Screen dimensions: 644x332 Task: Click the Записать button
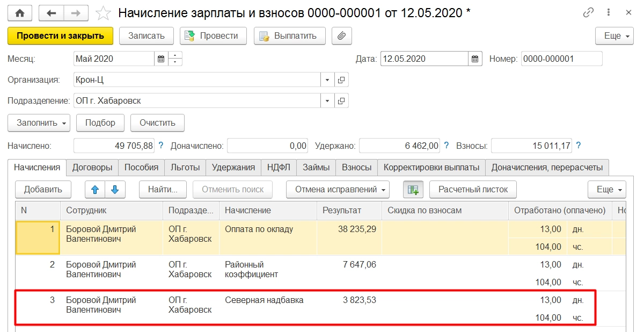pyautogui.click(x=146, y=36)
